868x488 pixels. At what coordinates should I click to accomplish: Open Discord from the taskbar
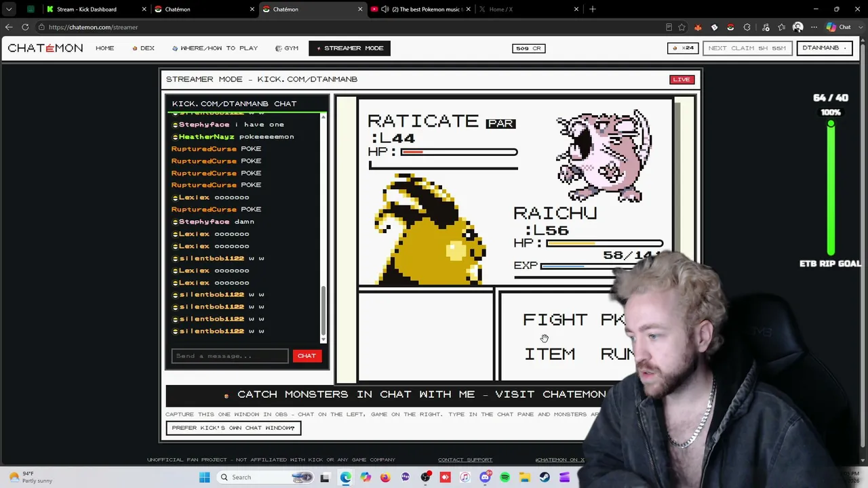(x=485, y=477)
